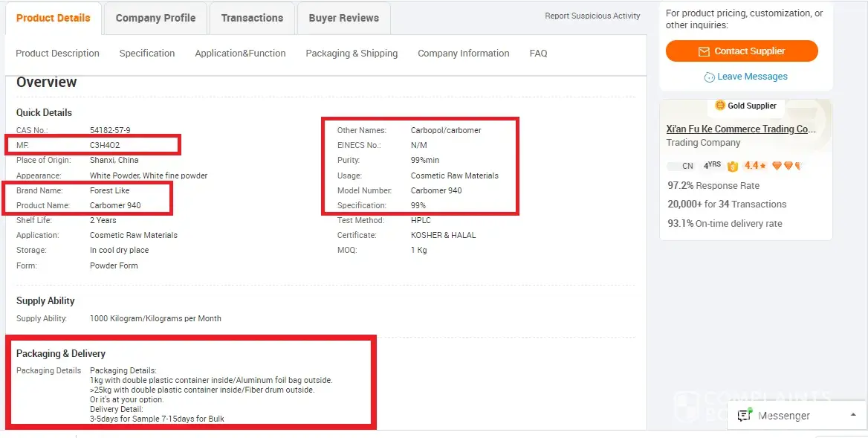The height and width of the screenshot is (438, 868).
Task: Click the Product Name value Carbomer 940
Action: [x=115, y=205]
